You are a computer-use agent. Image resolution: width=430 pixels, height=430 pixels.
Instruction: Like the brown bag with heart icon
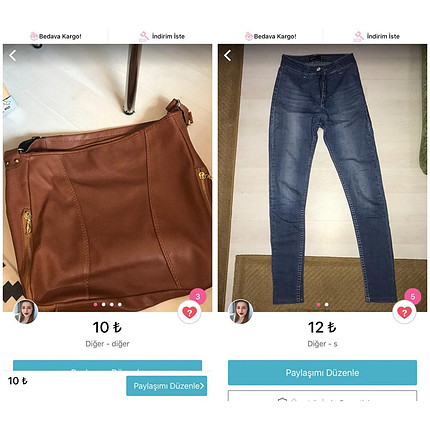(189, 312)
